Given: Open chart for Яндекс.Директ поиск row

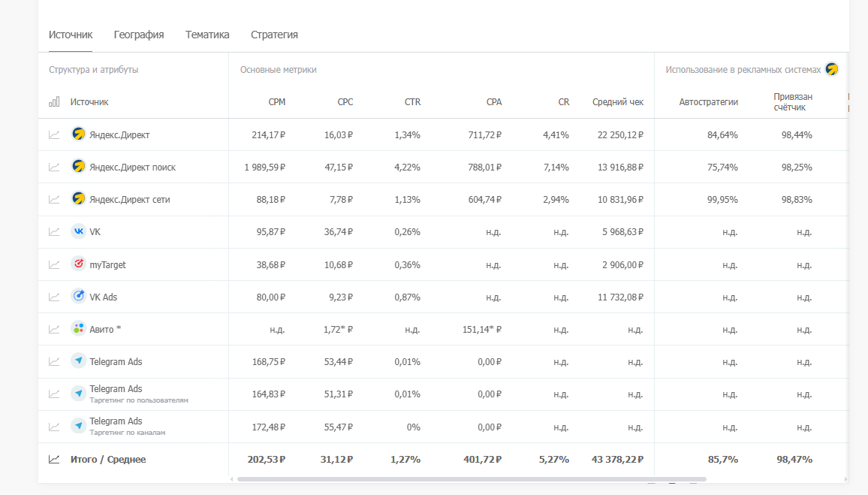Looking at the screenshot, I should click(54, 168).
